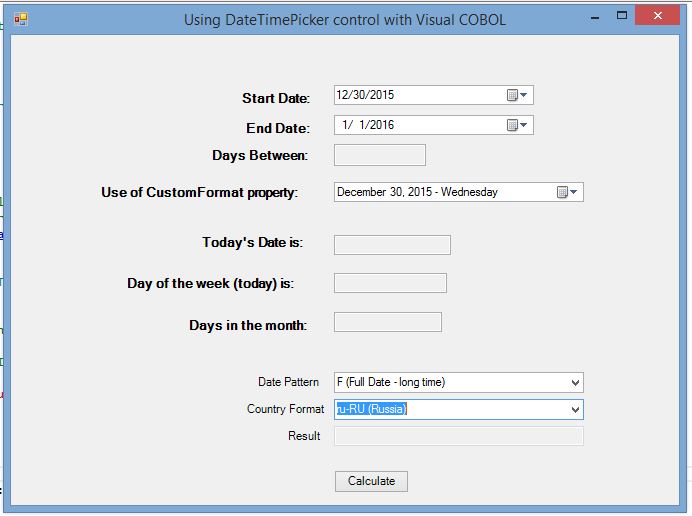Select the Day of the week field
Screen dimensions: 692x516
[x=390, y=283]
